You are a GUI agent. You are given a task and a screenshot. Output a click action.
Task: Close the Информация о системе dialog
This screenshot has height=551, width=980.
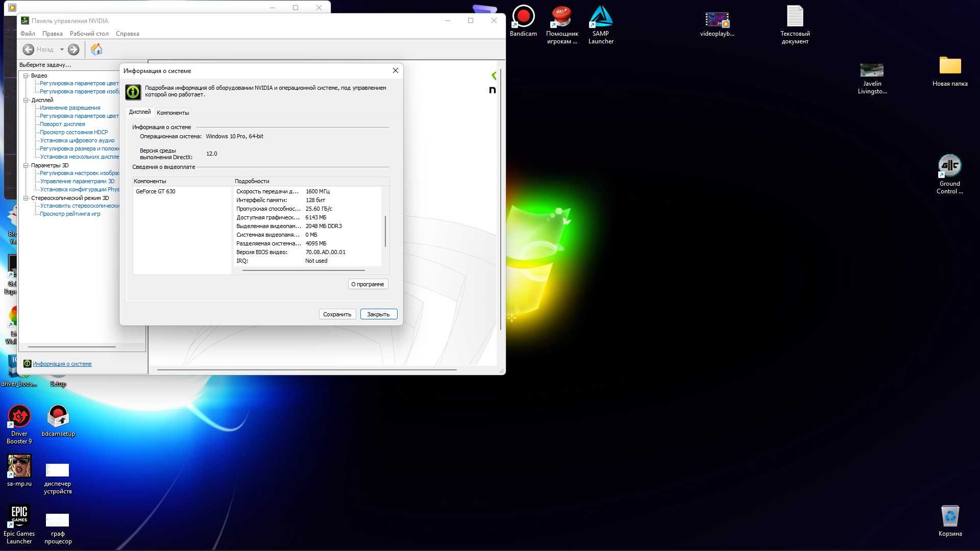click(395, 70)
